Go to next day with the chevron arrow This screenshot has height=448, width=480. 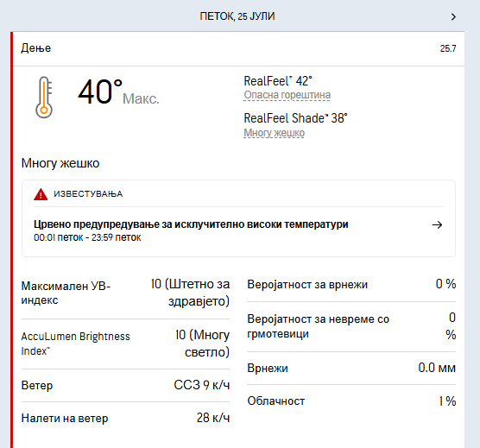tap(453, 16)
